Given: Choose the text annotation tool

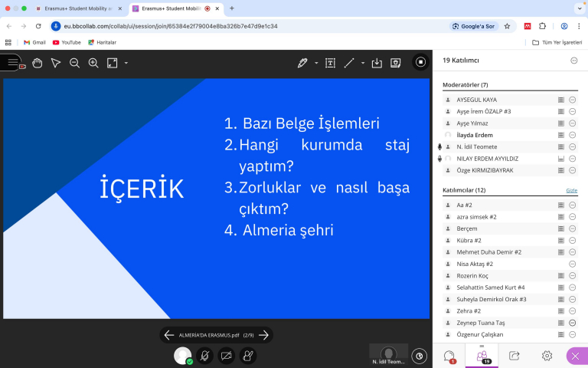Looking at the screenshot, I should pyautogui.click(x=330, y=63).
